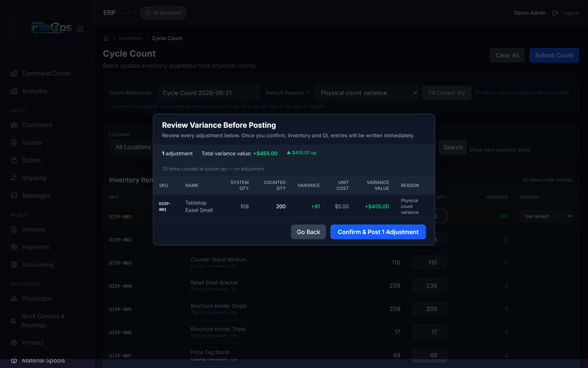Click 'Brochure Holder Triple' item name
The height and width of the screenshot is (368, 588).
click(x=218, y=329)
